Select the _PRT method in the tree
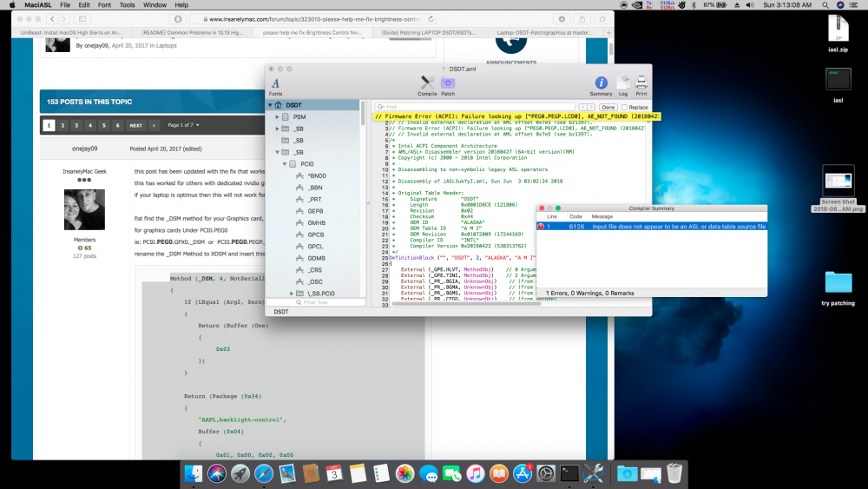 pyautogui.click(x=316, y=200)
